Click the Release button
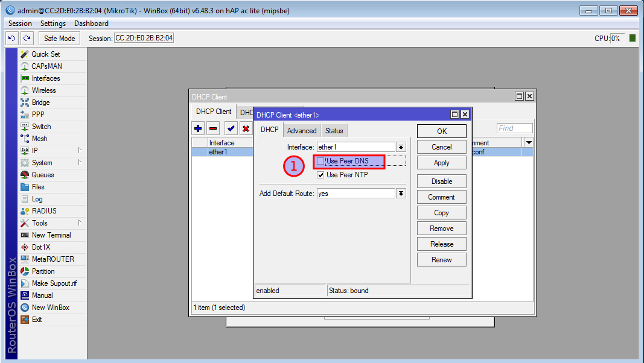The image size is (644, 363). point(442,244)
